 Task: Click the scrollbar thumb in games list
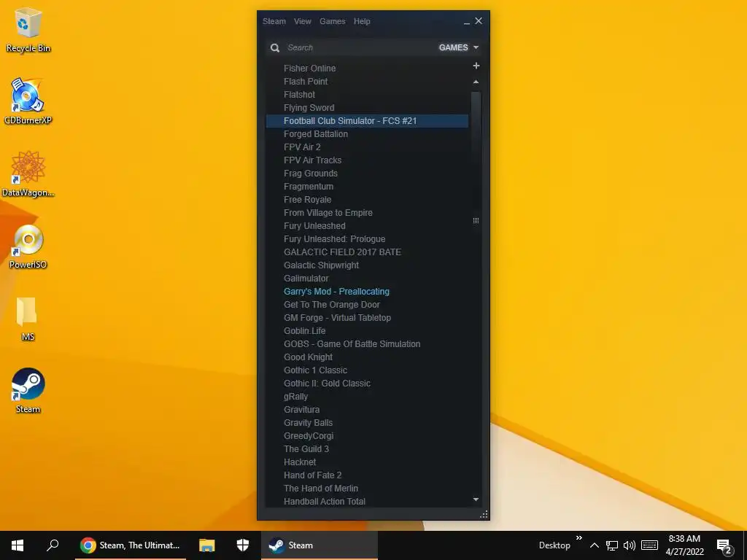[x=476, y=128]
